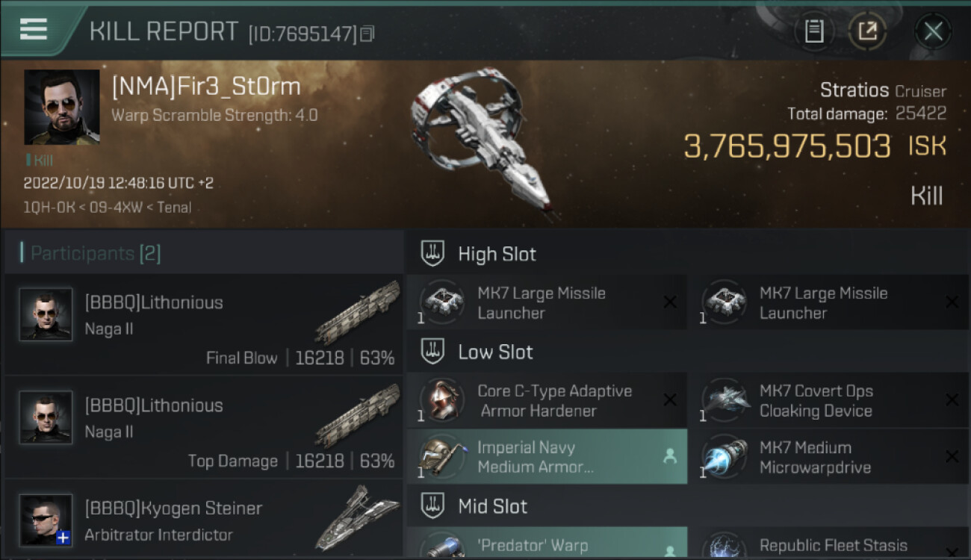Toggle X mark on MK7 Medium Microwarpdrive

click(952, 457)
